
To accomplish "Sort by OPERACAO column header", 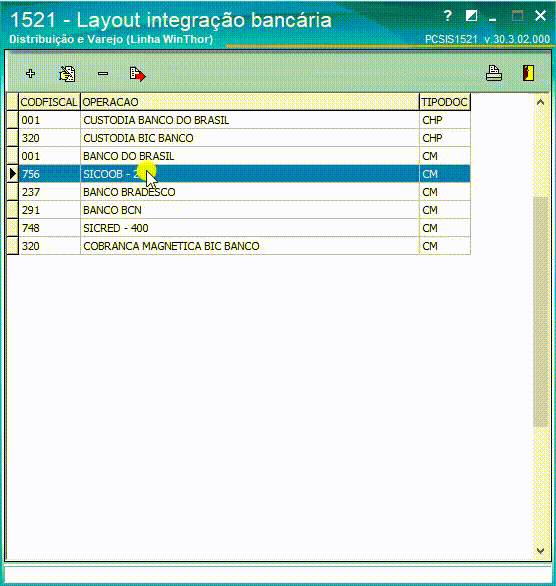I will tap(249, 102).
